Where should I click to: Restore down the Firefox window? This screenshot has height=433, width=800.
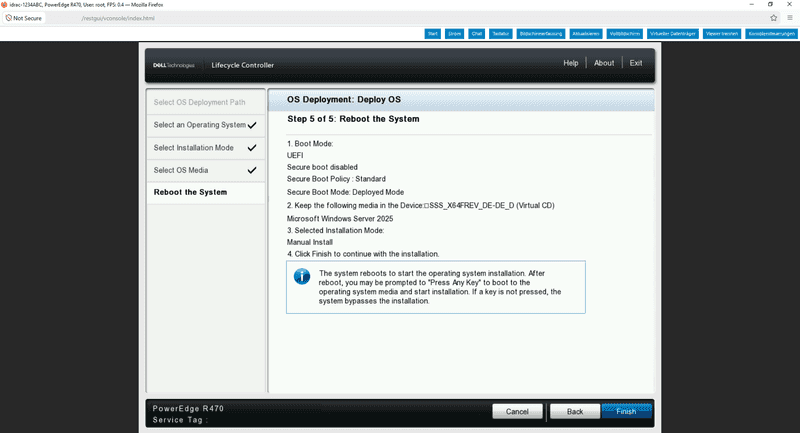point(770,4)
